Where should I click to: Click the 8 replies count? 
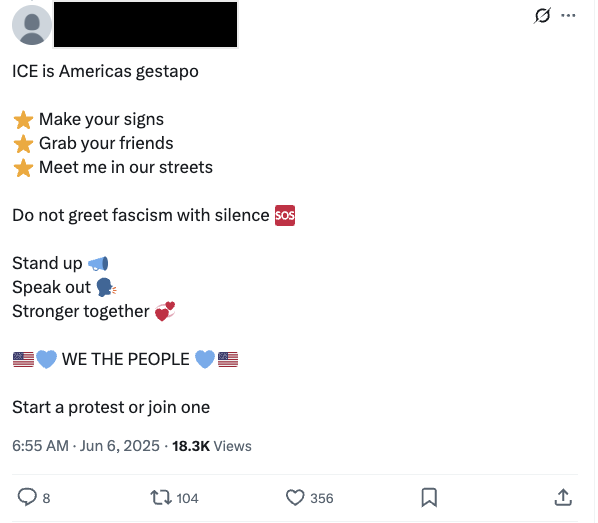point(46,498)
